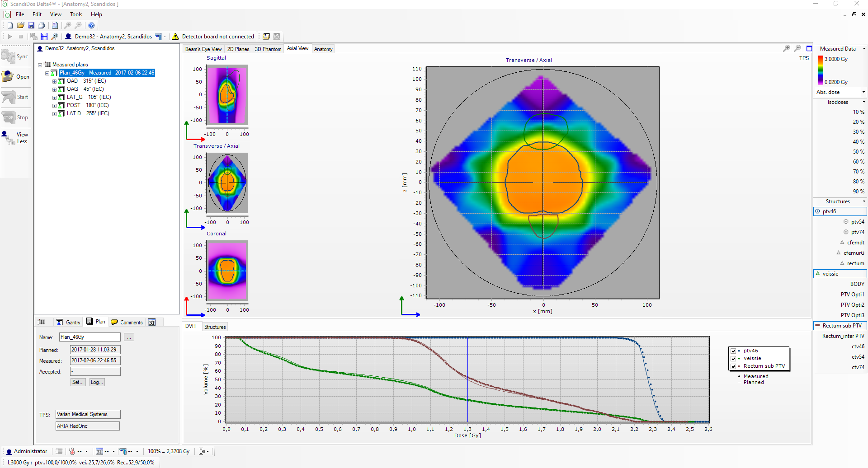Click the zoom in magnifier above axial view

click(787, 48)
